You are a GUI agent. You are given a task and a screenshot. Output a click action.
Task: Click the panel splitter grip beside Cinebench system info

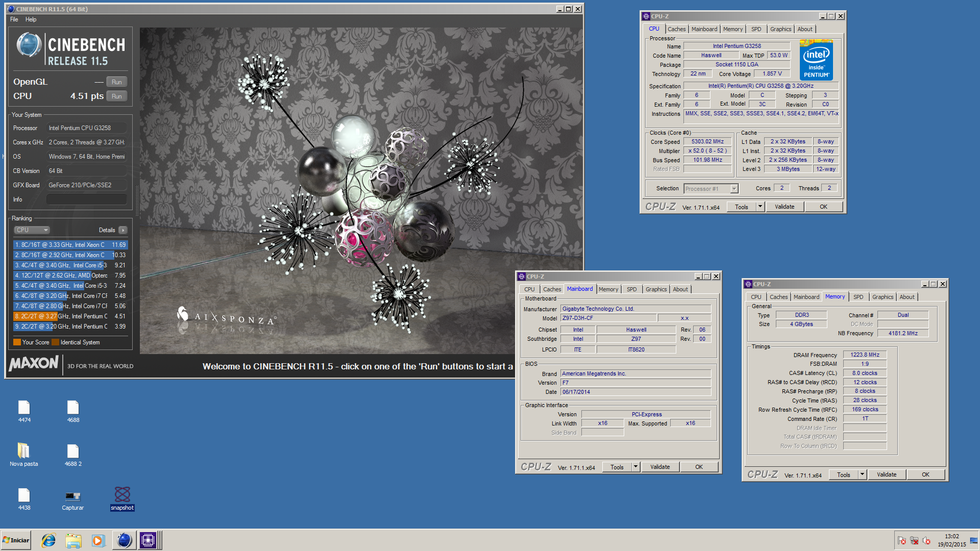click(136, 200)
